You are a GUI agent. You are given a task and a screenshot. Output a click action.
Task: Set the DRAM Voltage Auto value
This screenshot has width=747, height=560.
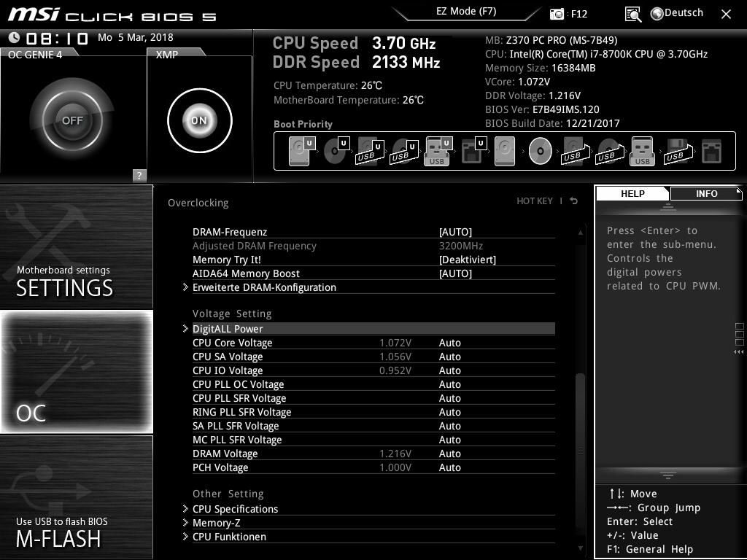(x=449, y=454)
